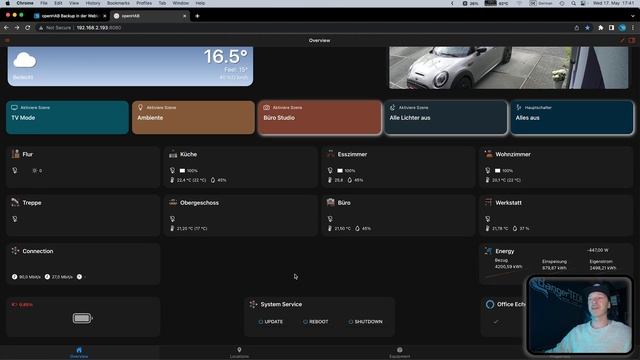Open the Chrome menu in the menu bar

coord(25,3)
